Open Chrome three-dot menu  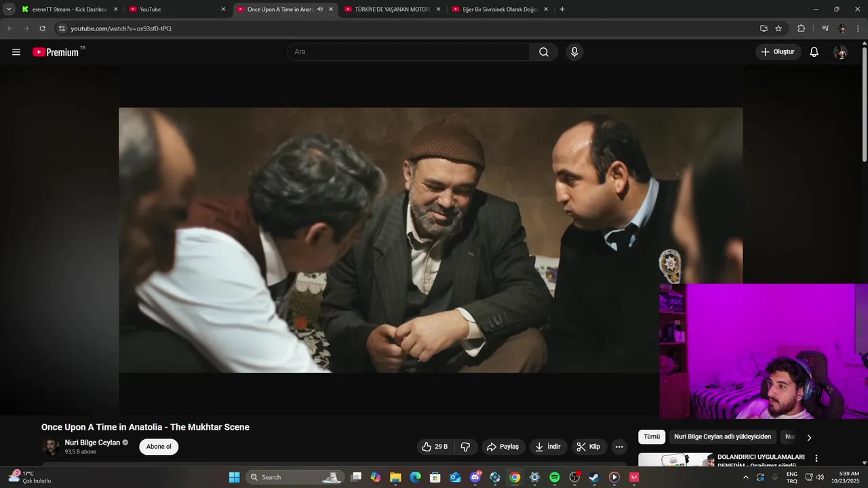point(859,28)
